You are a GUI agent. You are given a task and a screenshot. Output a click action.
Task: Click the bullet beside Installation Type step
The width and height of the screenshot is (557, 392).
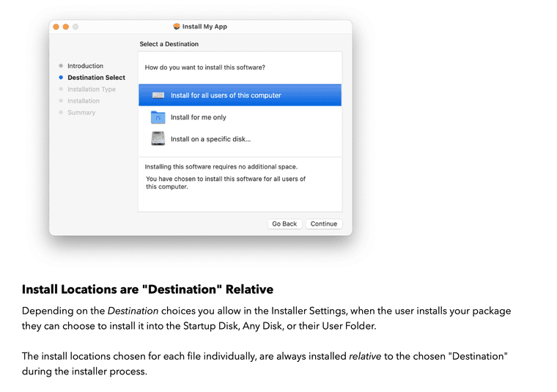pos(61,89)
